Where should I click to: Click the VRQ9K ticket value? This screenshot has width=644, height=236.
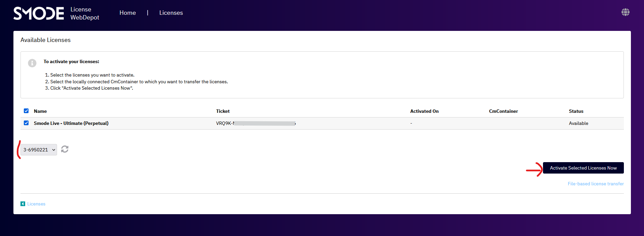tap(256, 123)
